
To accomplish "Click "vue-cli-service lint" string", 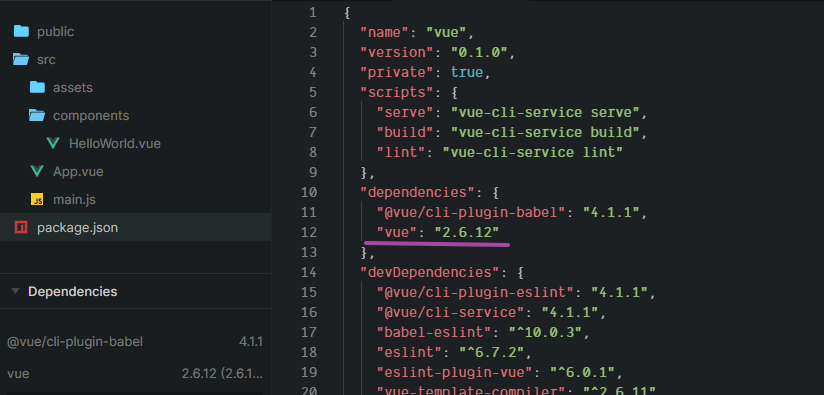I will coord(533,152).
